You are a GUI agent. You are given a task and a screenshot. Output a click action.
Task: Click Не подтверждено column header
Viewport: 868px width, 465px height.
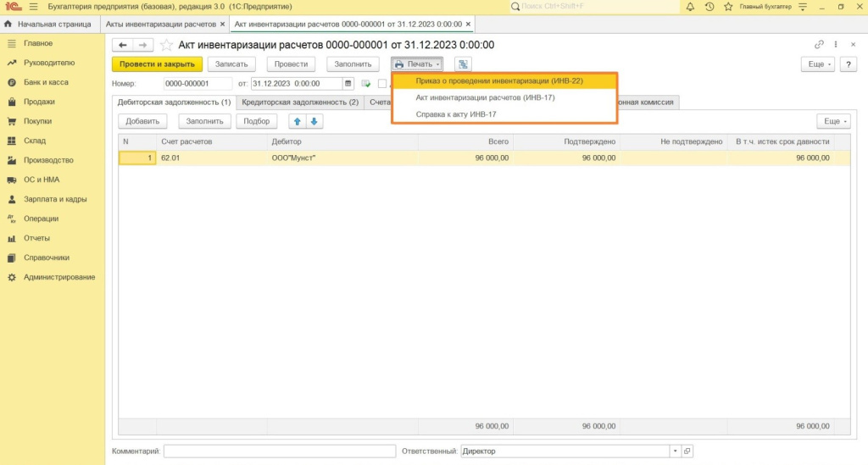point(674,141)
